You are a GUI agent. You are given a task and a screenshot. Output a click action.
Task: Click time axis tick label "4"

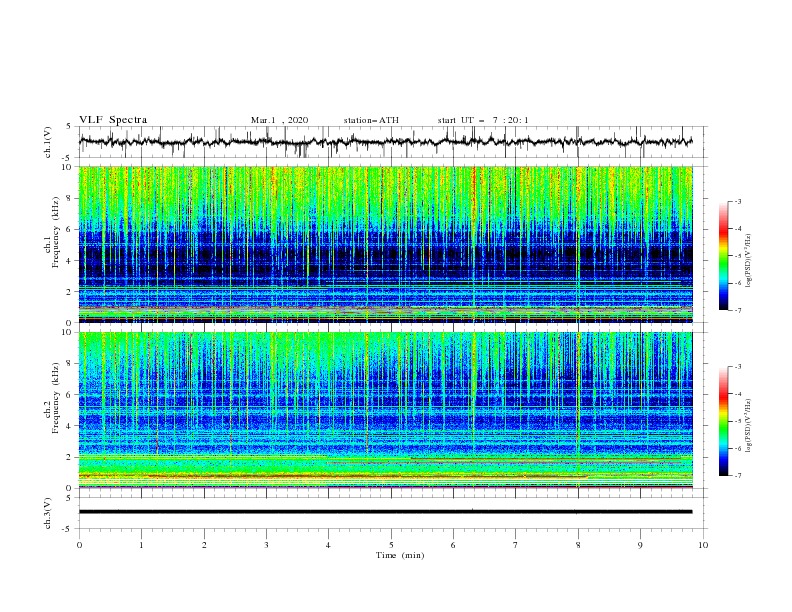click(x=328, y=545)
